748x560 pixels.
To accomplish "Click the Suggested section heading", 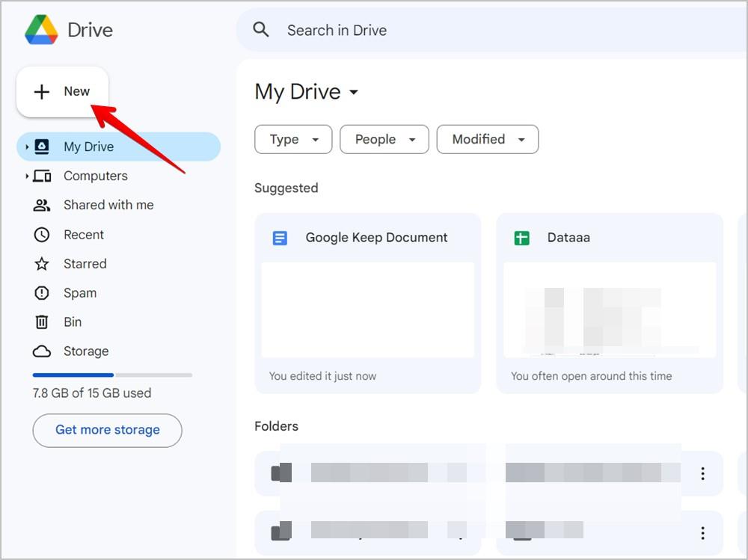I will 286,188.
